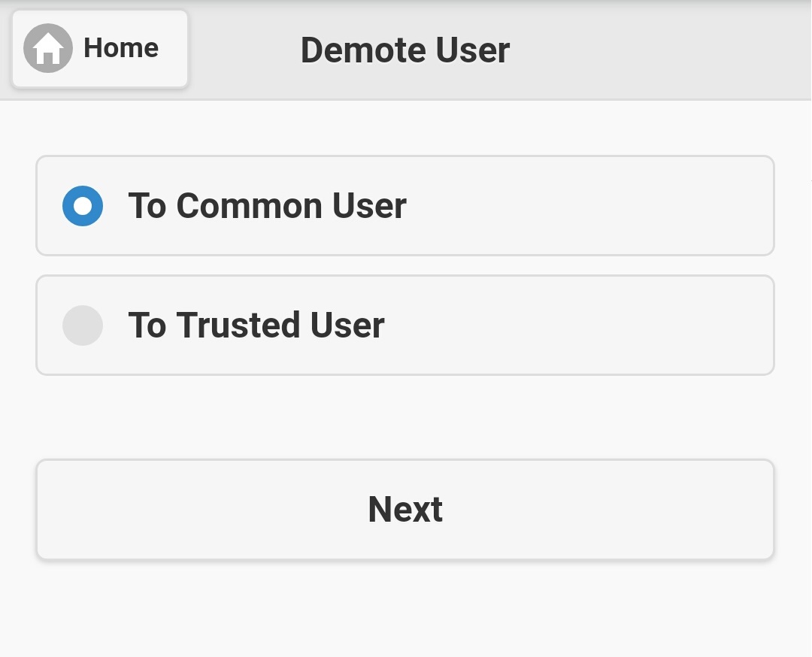This screenshot has width=812, height=657.
Task: Click empty right side of Common User row
Action: (601, 206)
